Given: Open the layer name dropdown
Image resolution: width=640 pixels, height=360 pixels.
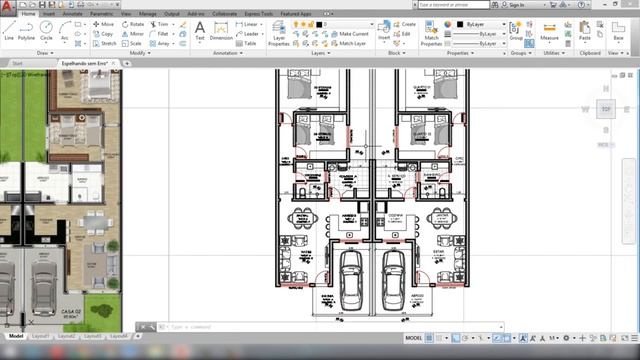Looking at the screenshot, I should point(371,24).
